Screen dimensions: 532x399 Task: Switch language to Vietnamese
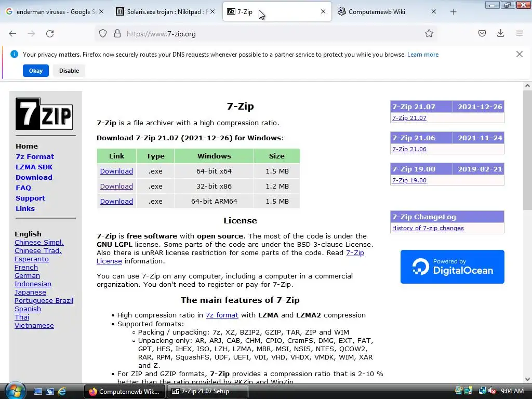[34, 326]
